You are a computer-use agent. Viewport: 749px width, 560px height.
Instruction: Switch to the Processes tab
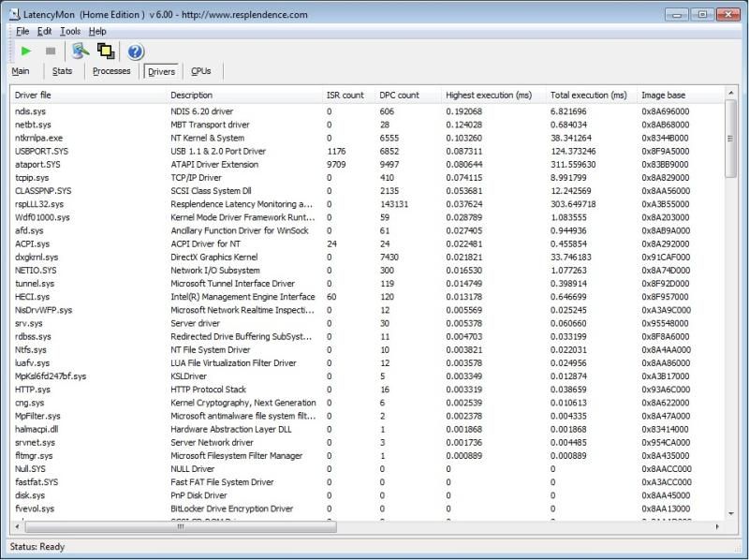(111, 71)
